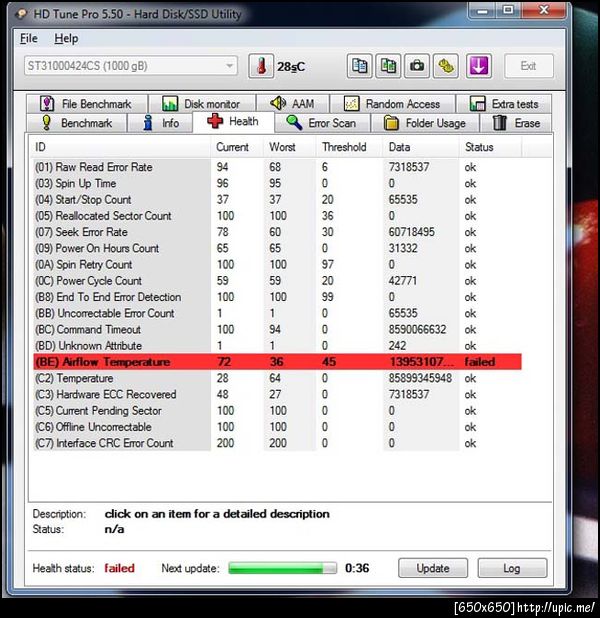Click the Current column header
Viewport: 600px width, 618px height.
pyautogui.click(x=237, y=147)
